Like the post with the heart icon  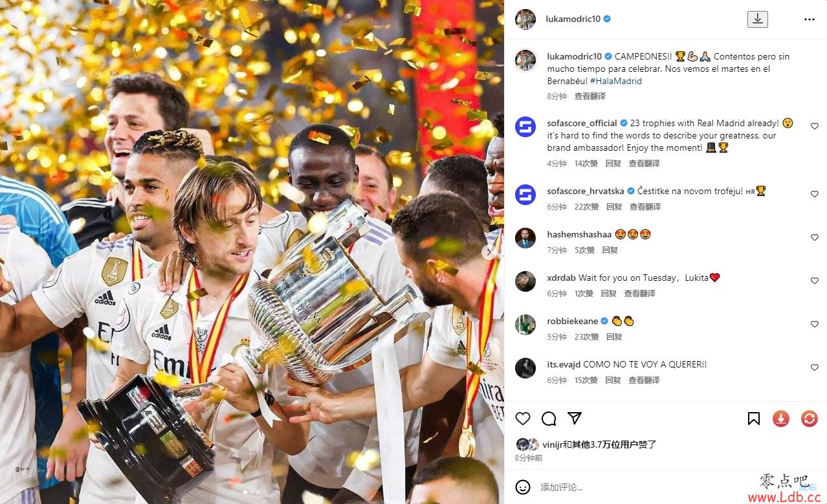pyautogui.click(x=523, y=419)
